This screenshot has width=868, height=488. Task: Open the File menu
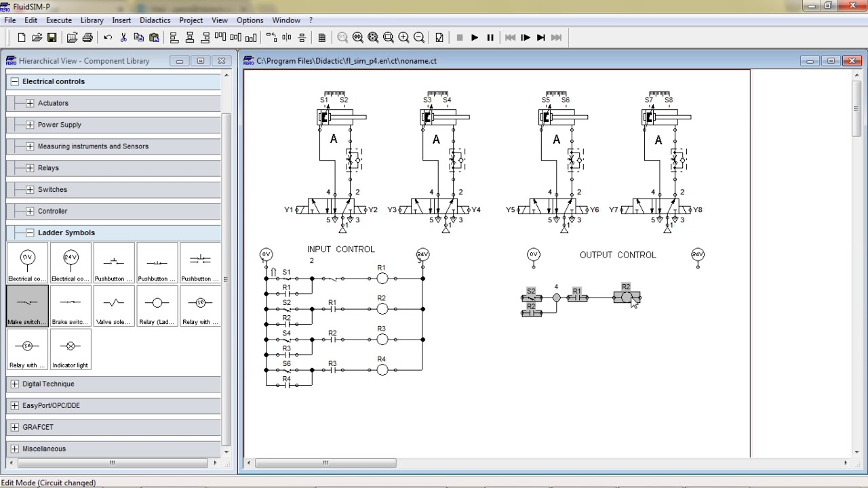tap(9, 20)
